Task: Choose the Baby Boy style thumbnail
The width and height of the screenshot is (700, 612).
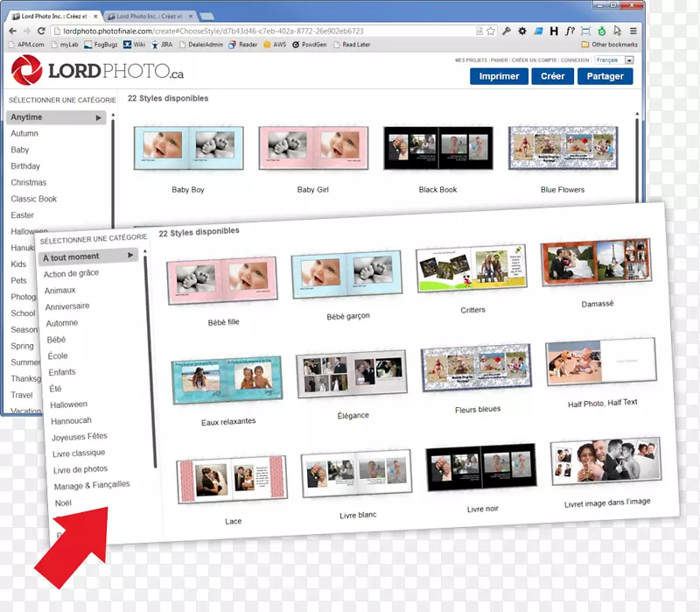Action: click(188, 148)
